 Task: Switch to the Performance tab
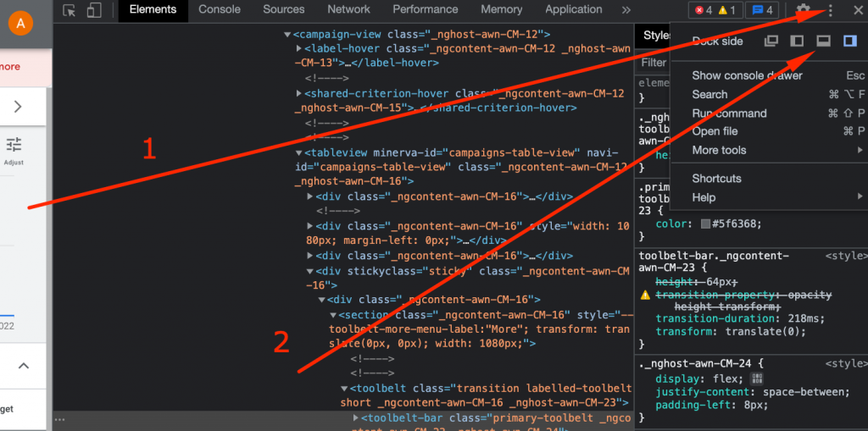[x=426, y=10]
